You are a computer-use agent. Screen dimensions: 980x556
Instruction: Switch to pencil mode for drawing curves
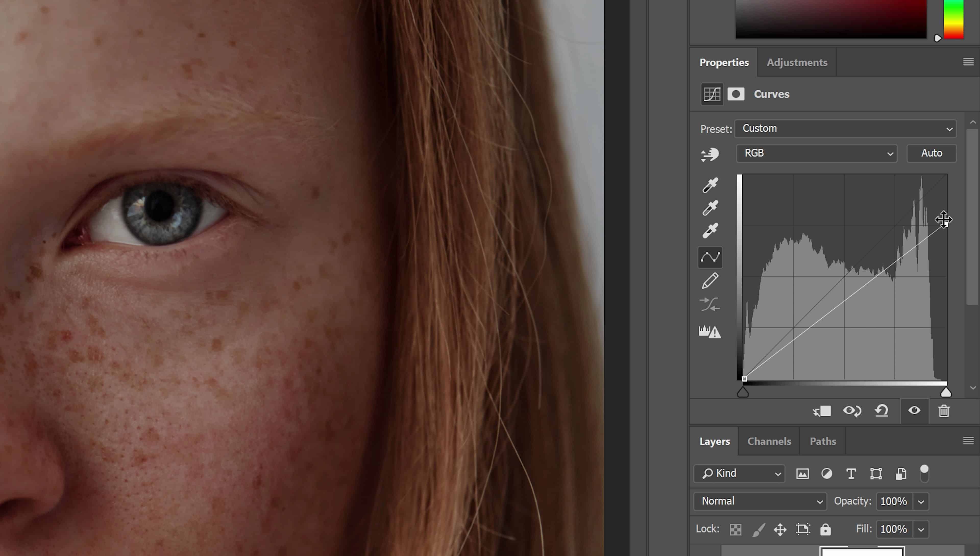click(709, 280)
